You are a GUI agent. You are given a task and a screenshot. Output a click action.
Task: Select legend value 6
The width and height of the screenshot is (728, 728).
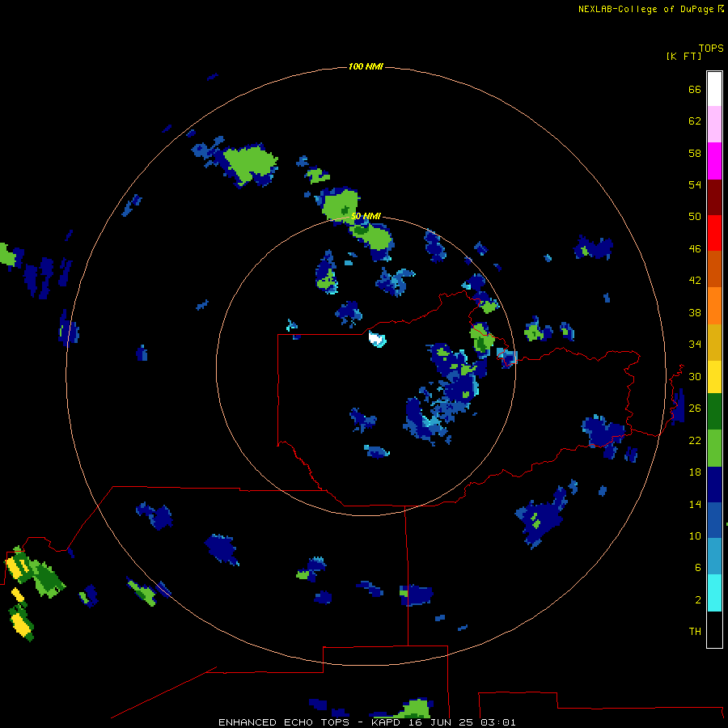pyautogui.click(x=698, y=568)
